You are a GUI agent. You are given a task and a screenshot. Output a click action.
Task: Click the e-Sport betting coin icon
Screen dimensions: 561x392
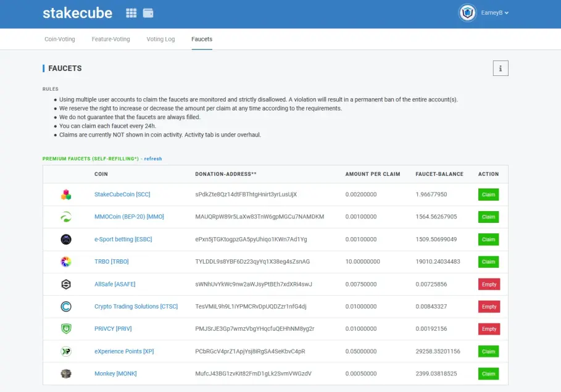(66, 239)
